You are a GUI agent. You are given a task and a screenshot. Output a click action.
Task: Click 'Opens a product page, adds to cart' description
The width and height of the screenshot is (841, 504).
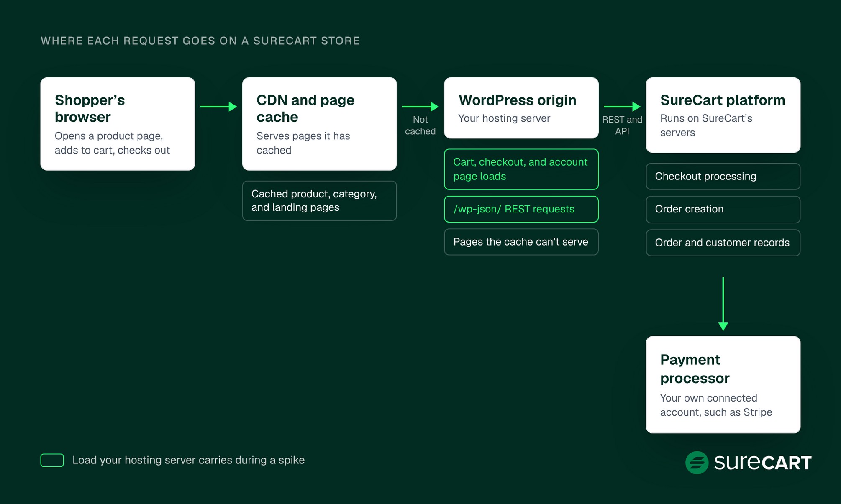[x=112, y=143]
